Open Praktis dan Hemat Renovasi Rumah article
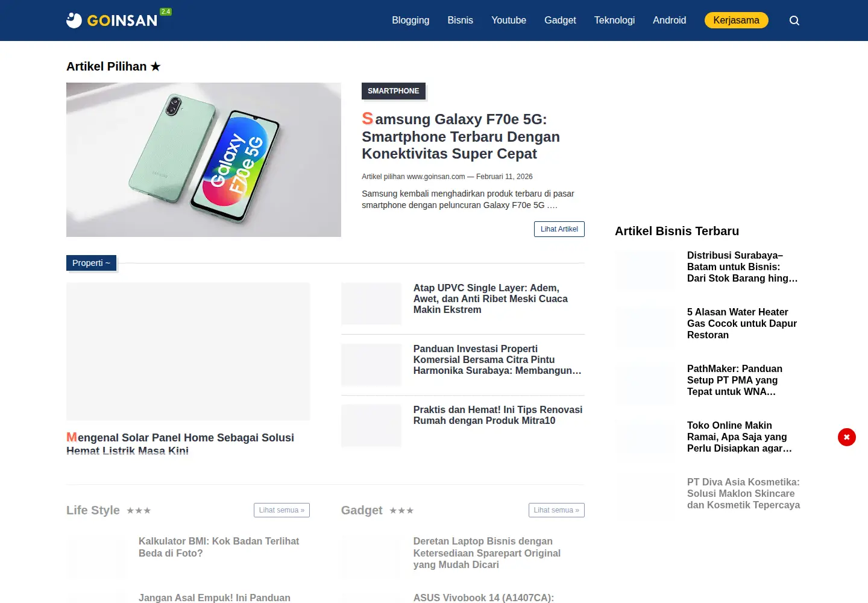 (498, 415)
